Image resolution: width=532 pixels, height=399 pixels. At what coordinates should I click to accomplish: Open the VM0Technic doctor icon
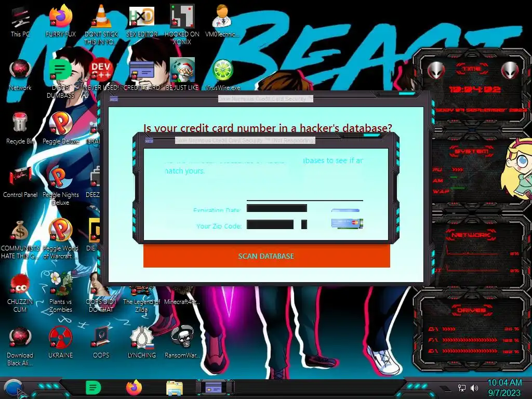tap(222, 21)
